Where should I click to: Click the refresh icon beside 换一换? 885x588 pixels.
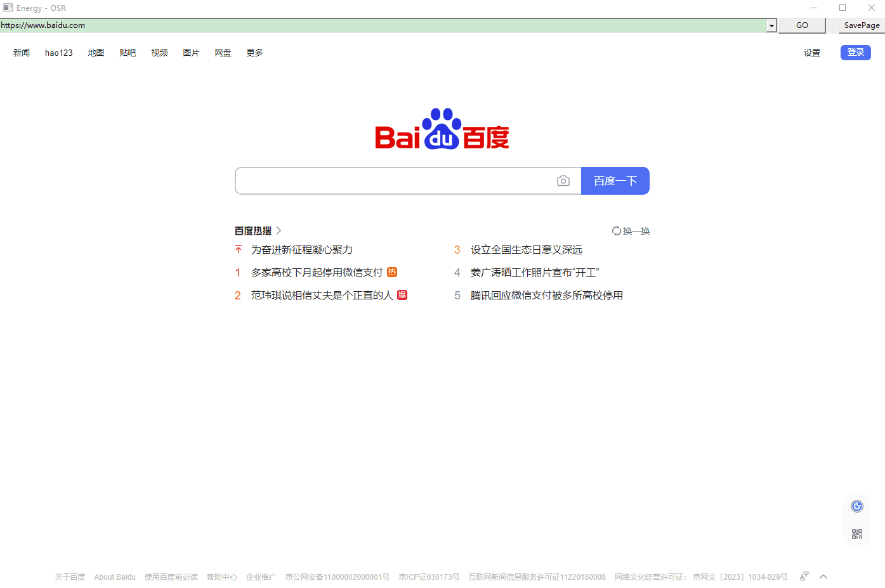[616, 231]
